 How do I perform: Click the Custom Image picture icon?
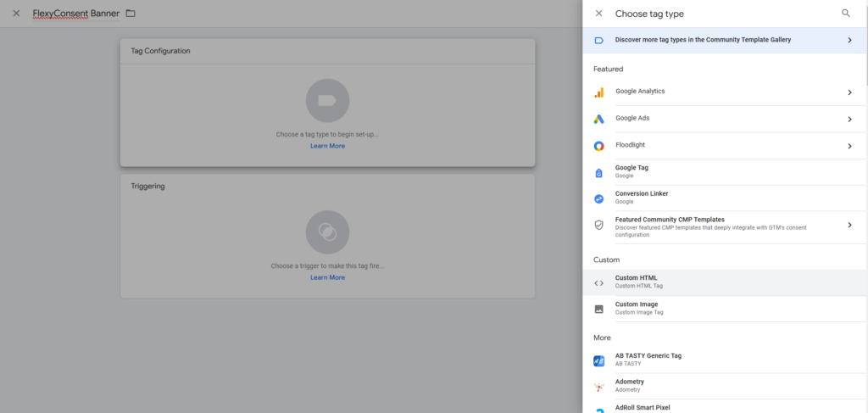[598, 309]
